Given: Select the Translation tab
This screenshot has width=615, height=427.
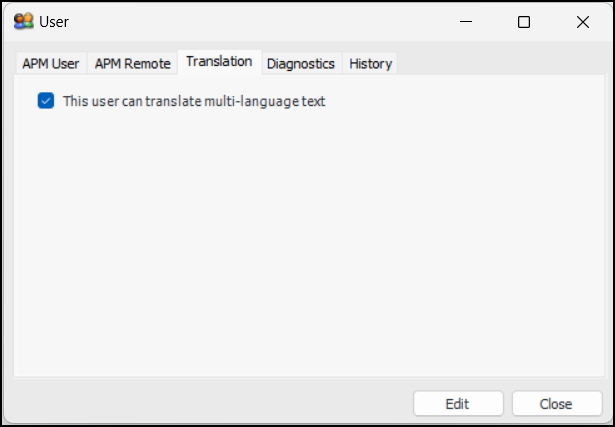Looking at the screenshot, I should [x=219, y=62].
